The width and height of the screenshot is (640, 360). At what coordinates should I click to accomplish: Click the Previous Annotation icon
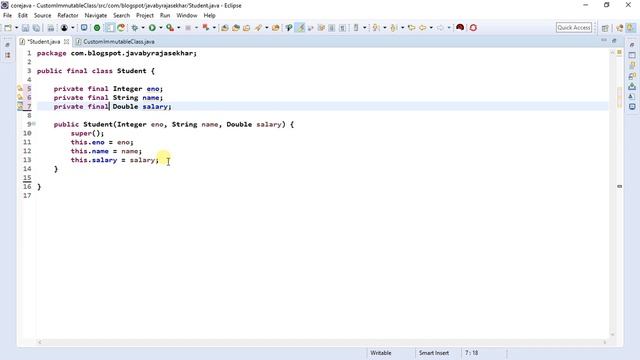click(393, 28)
